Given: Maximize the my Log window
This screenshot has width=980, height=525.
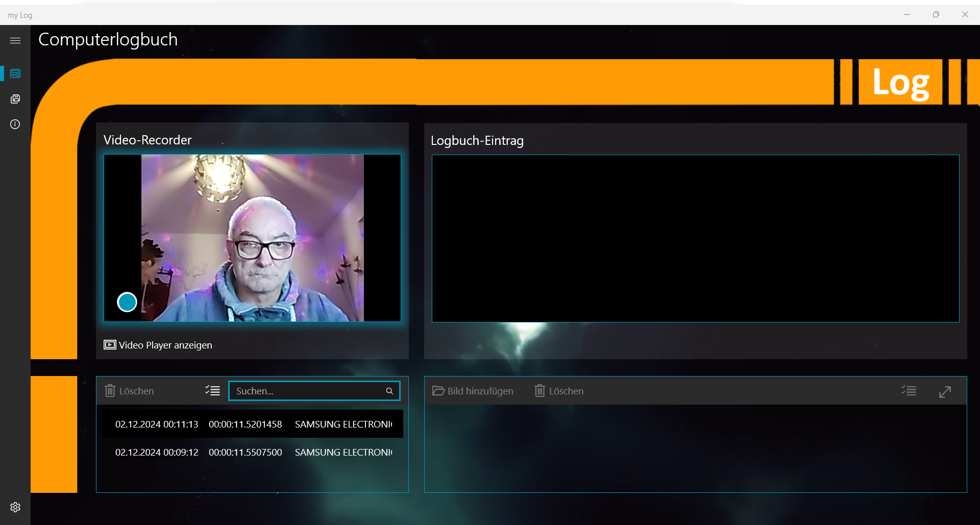Looking at the screenshot, I should (x=936, y=14).
